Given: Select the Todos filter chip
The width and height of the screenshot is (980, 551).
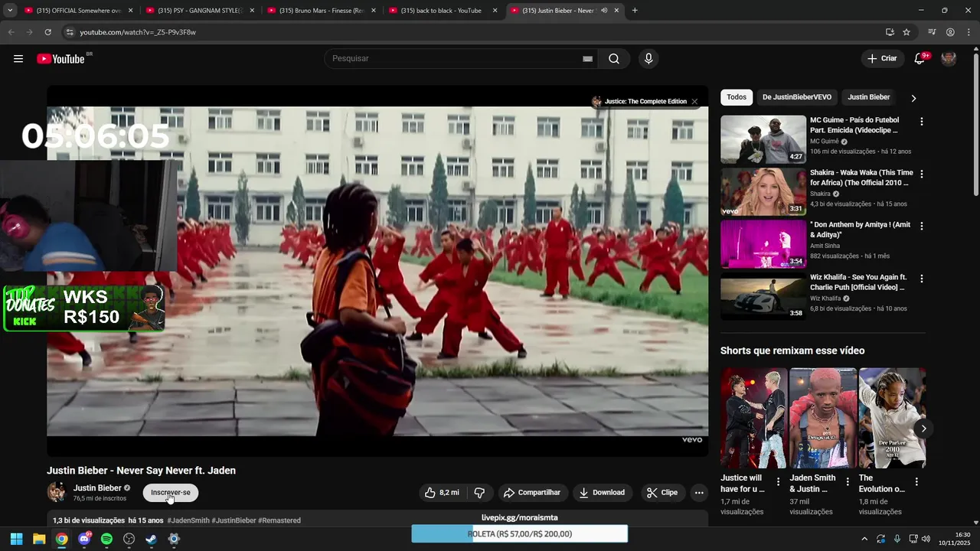Looking at the screenshot, I should (737, 97).
